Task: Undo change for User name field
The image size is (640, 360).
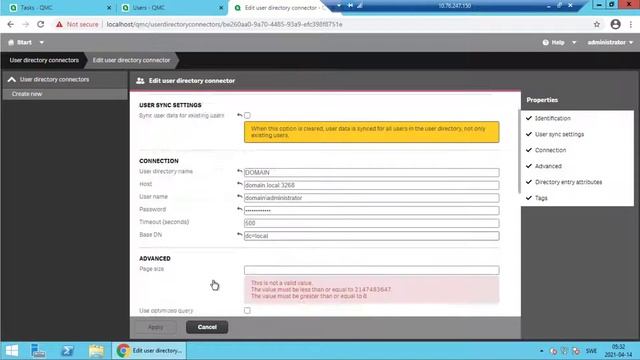Action: pos(240,197)
